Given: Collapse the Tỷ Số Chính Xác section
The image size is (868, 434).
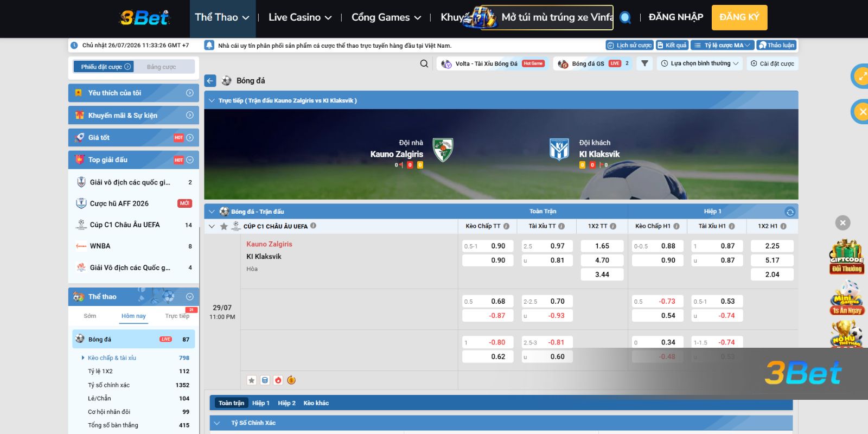Looking at the screenshot, I should (217, 423).
